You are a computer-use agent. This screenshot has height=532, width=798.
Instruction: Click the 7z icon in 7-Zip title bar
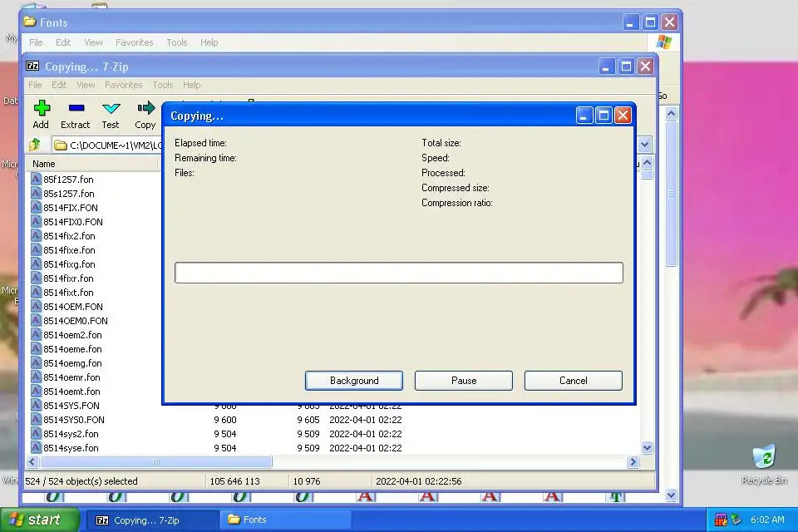click(32, 66)
